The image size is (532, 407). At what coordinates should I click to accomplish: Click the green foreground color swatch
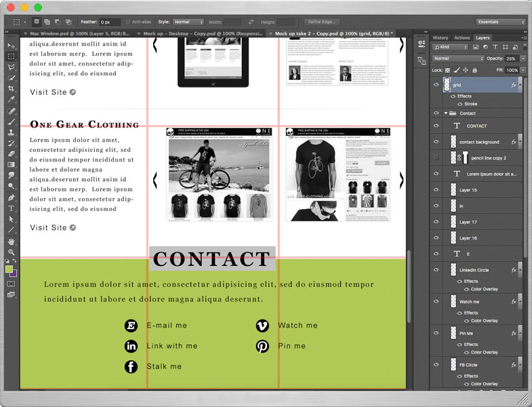pyautogui.click(x=9, y=269)
